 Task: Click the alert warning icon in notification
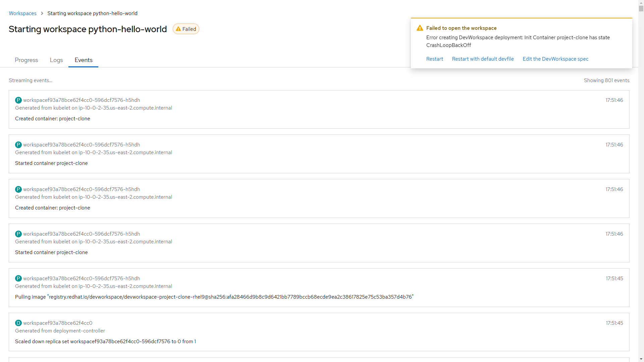[420, 28]
